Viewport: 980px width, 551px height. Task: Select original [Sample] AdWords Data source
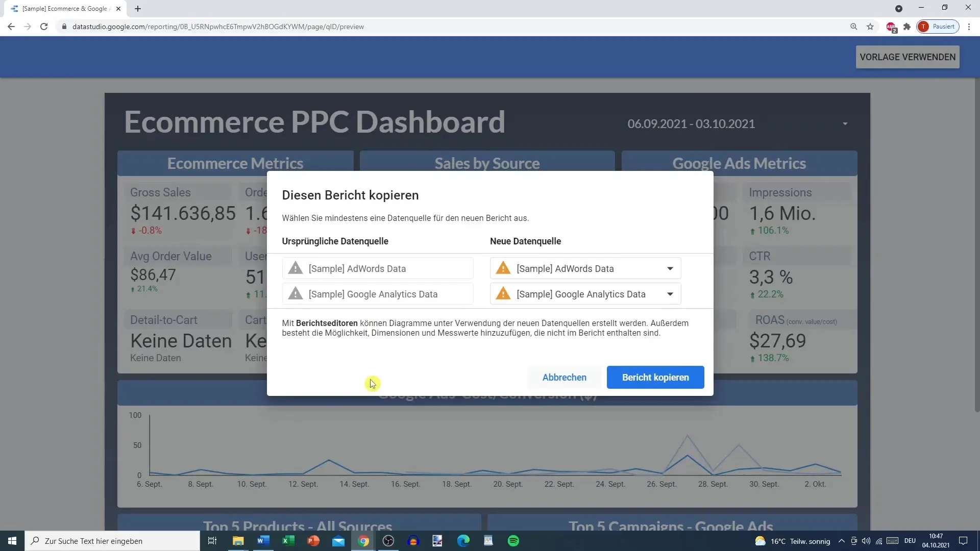click(378, 269)
